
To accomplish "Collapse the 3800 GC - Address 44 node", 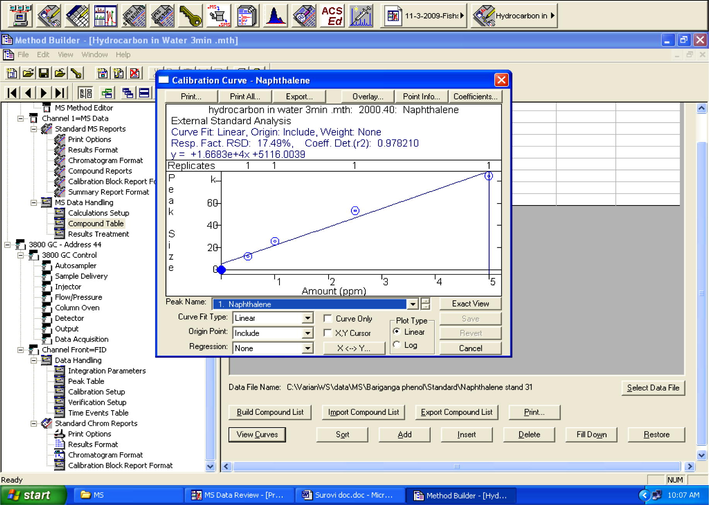I will tap(7, 245).
